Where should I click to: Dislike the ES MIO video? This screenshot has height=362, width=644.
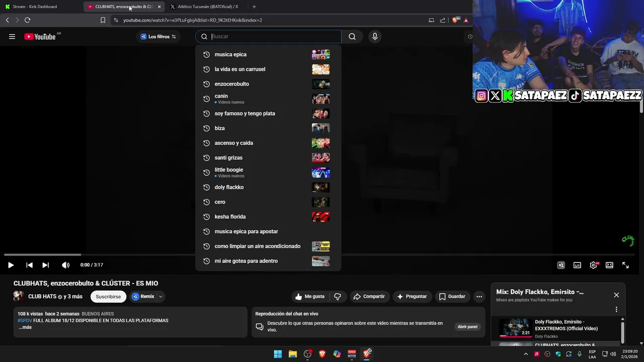(x=338, y=297)
